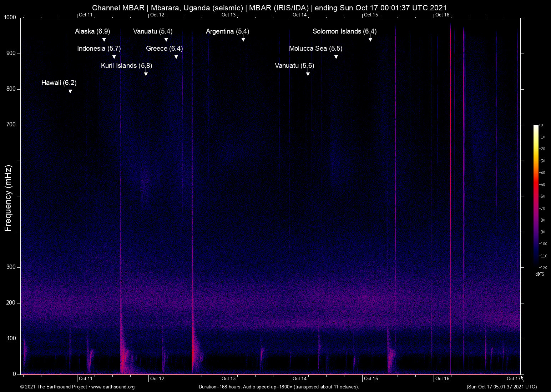Click the Molucca Sea (5.5) event marker
Viewport: 551px width, 392px height.
tap(315, 48)
